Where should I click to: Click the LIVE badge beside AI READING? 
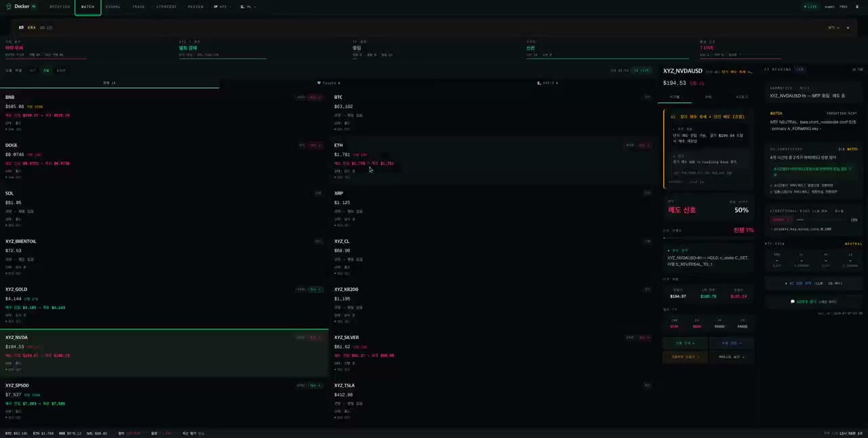point(800,69)
